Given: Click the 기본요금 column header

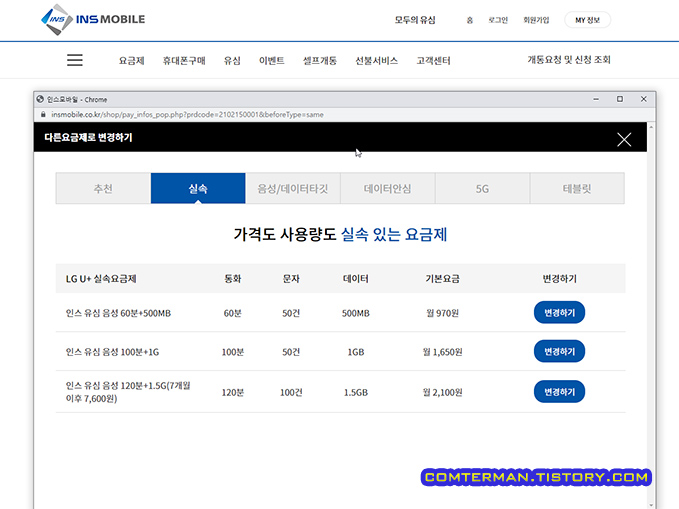Looking at the screenshot, I should pyautogui.click(x=442, y=279).
